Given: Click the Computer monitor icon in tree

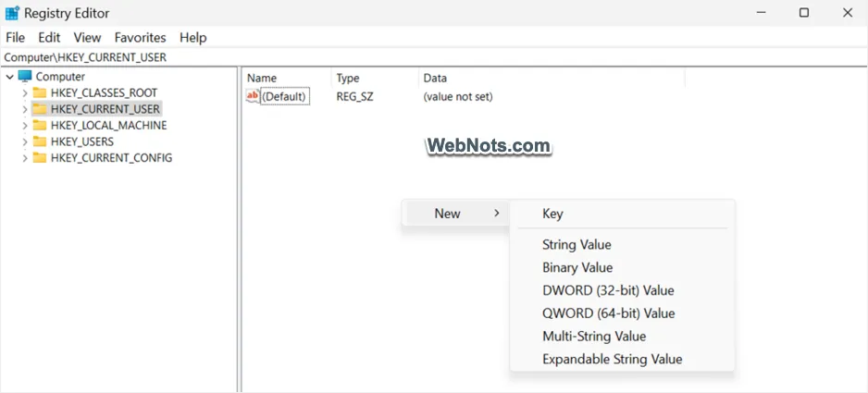Looking at the screenshot, I should (x=25, y=77).
